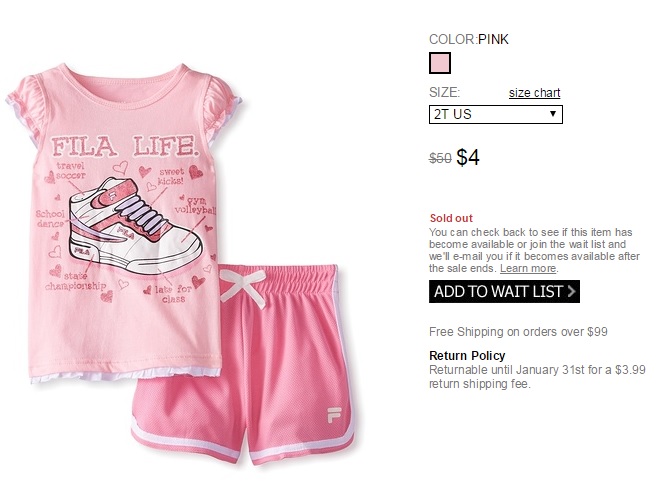Click the Fila logo on the shorts

pyautogui.click(x=334, y=414)
